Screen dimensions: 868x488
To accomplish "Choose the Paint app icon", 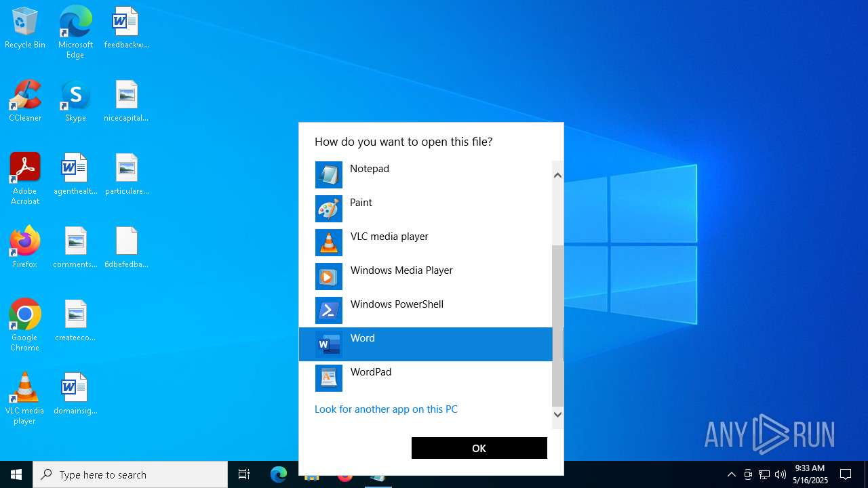I will click(x=329, y=209).
